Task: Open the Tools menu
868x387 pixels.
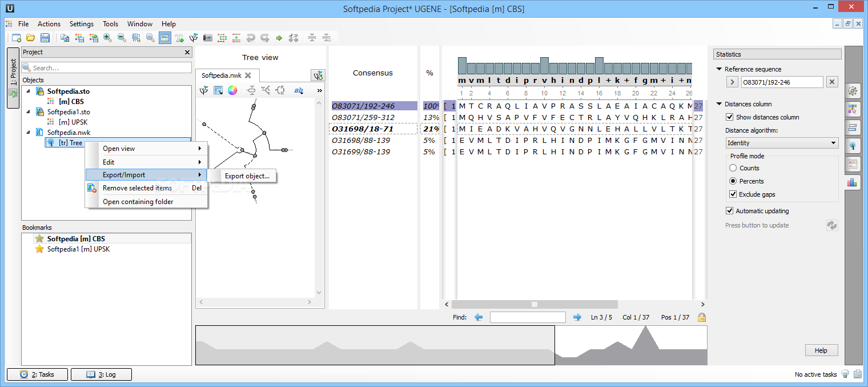Action: (x=111, y=24)
